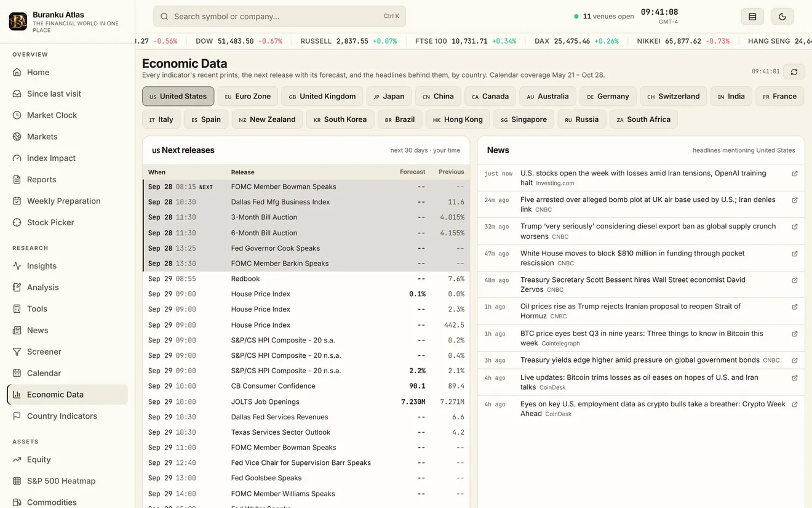Switch to United Kingdom data
This screenshot has height=508, width=812.
coord(322,96)
